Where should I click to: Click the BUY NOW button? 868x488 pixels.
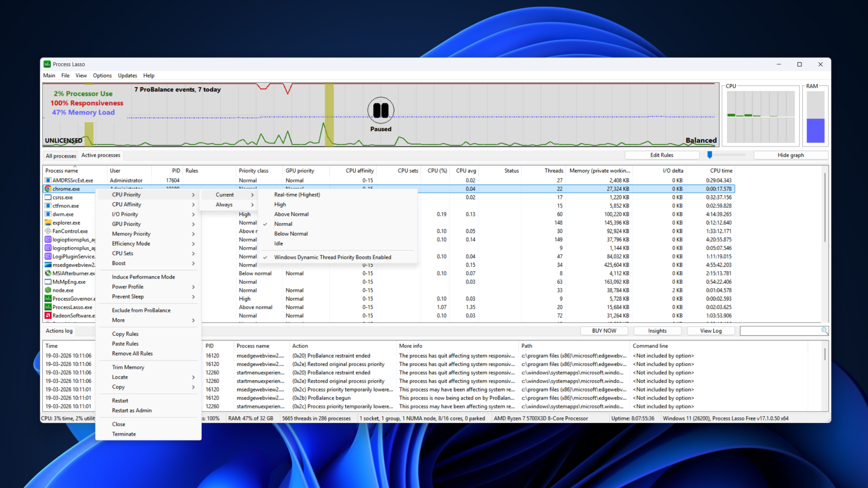click(604, 331)
